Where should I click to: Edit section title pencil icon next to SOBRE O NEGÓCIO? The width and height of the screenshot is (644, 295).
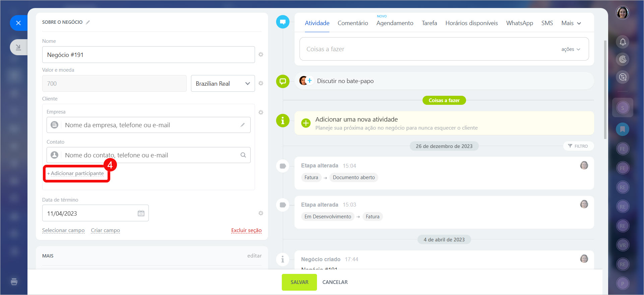88,22
